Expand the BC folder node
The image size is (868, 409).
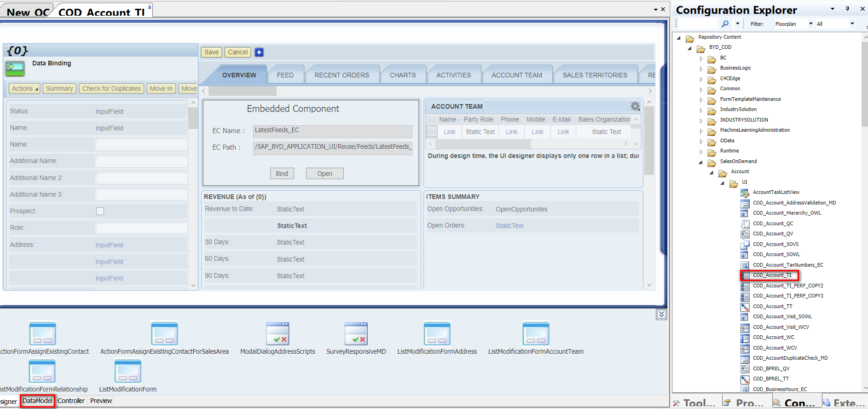[701, 58]
